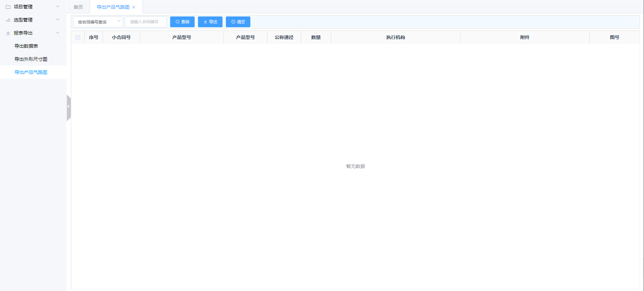The height and width of the screenshot is (291, 644).
Task: Select the 导出产品气路图 tab
Action: coord(113,7)
